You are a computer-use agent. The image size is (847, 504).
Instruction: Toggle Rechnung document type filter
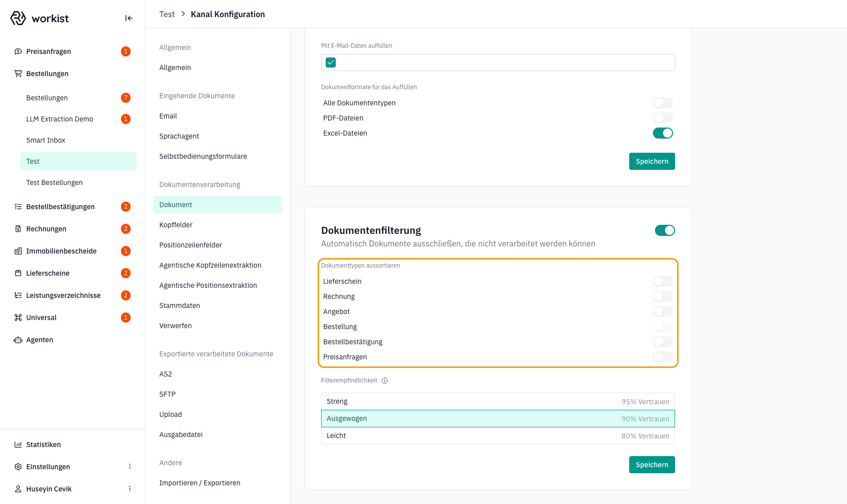coord(663,296)
